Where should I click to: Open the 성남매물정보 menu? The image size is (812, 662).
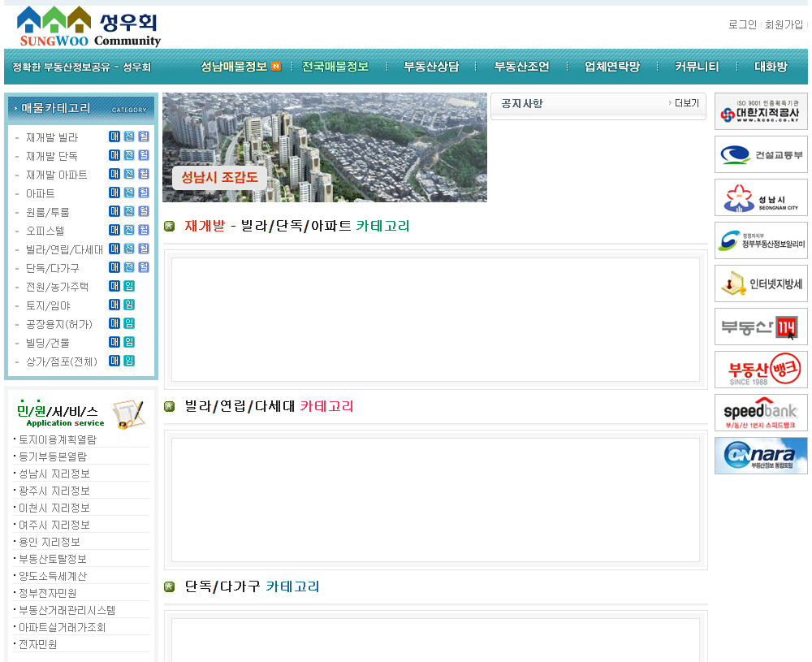coord(235,67)
